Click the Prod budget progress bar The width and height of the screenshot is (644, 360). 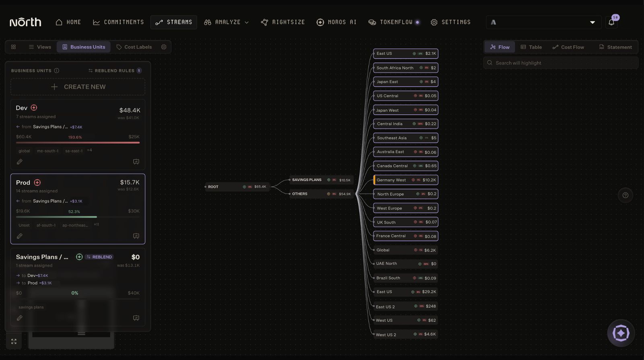tap(78, 217)
